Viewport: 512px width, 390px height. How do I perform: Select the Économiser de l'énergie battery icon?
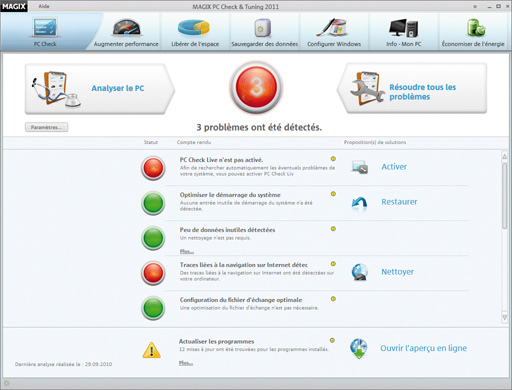tap(475, 28)
